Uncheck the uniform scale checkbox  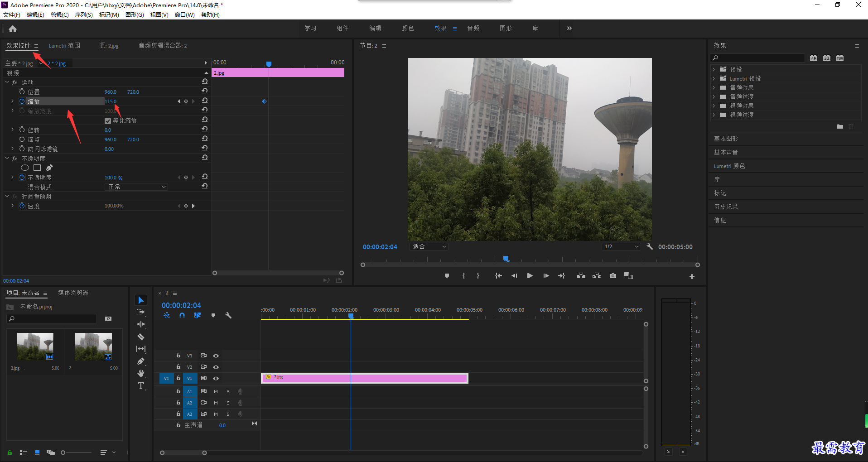tap(108, 121)
